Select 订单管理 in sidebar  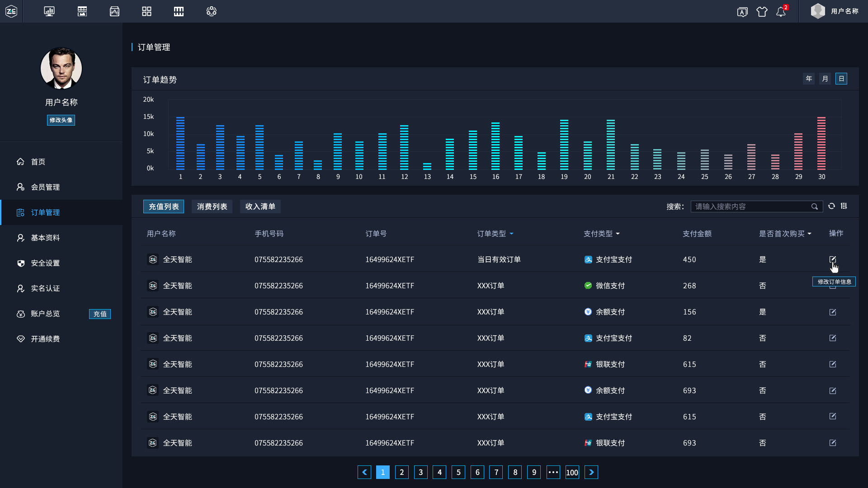tap(61, 212)
